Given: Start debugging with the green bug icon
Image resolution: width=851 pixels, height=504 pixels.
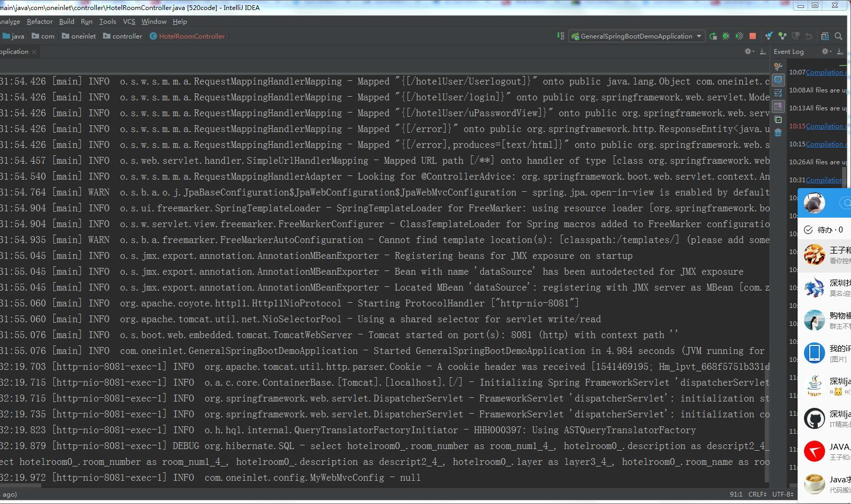Looking at the screenshot, I should click(x=726, y=36).
